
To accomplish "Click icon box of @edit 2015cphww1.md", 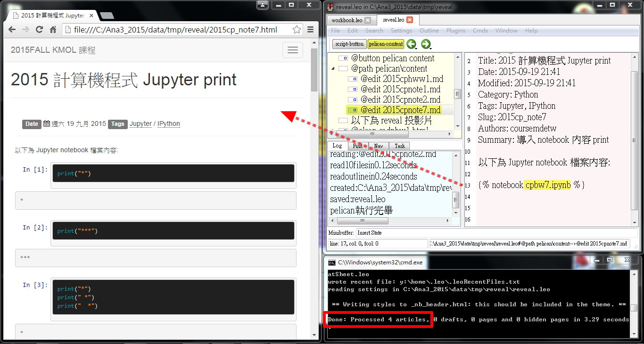I will 352,79.
